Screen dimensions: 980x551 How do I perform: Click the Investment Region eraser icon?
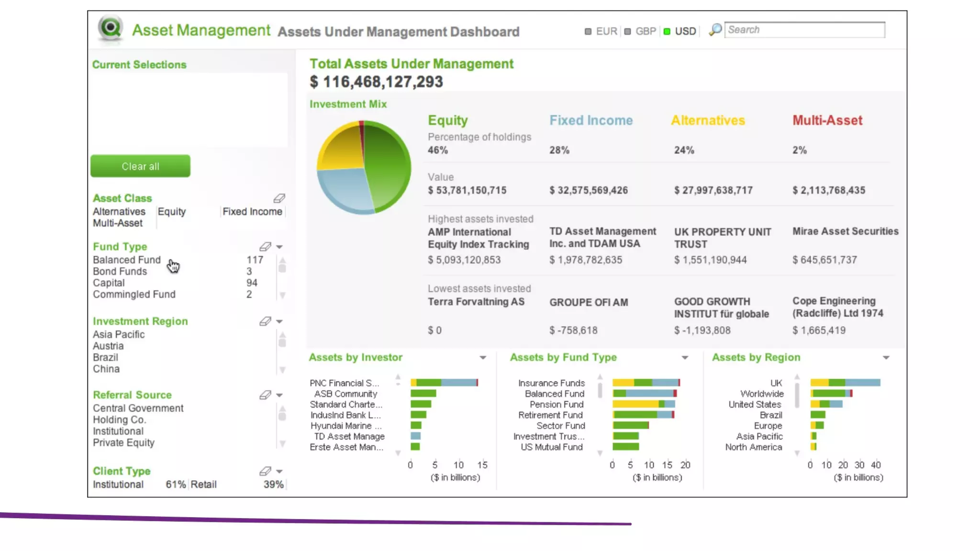[265, 321]
